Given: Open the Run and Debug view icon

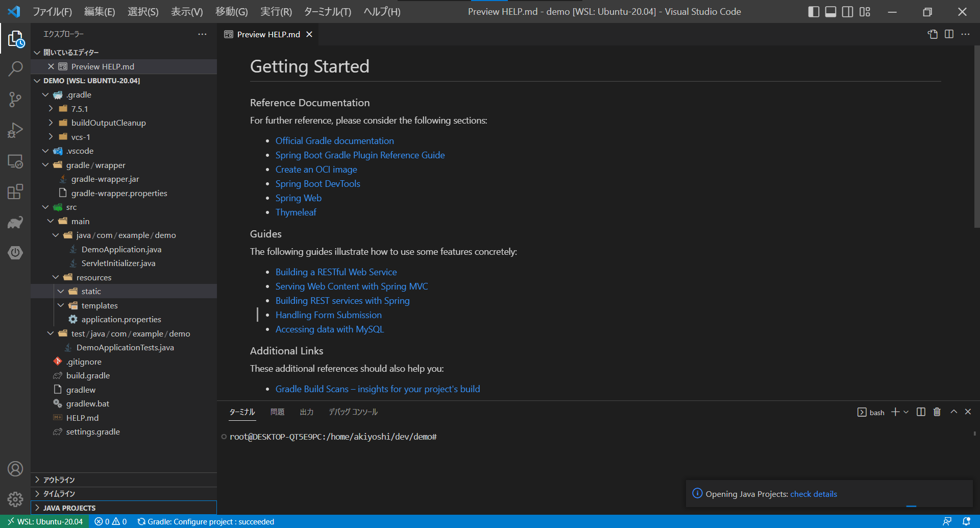Looking at the screenshot, I should [15, 130].
